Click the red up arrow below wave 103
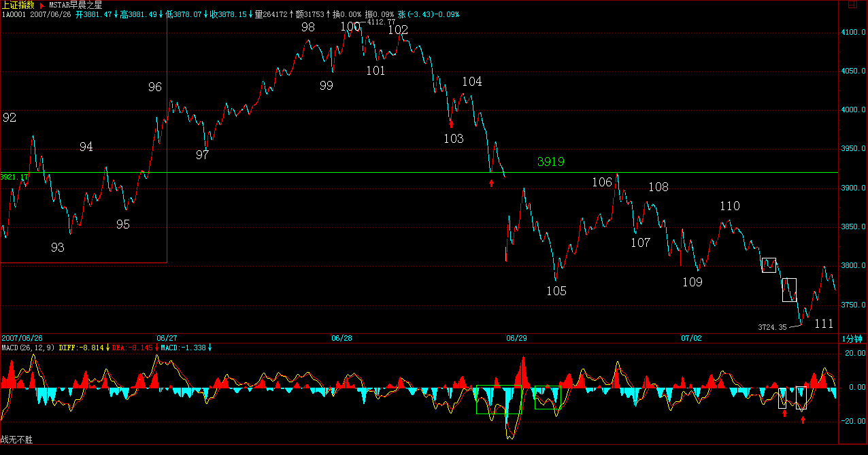The width and height of the screenshot is (868, 455). point(451,123)
